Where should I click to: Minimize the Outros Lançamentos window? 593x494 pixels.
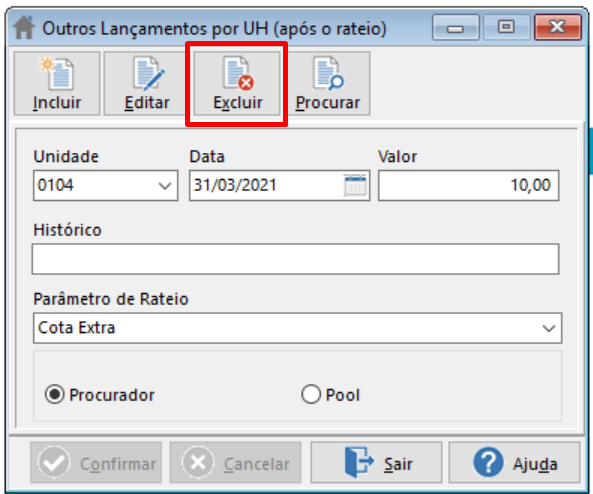456,27
